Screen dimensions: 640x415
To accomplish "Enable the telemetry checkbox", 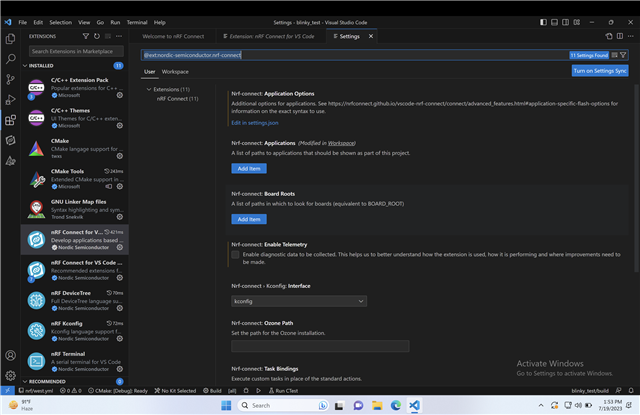I will (x=235, y=255).
